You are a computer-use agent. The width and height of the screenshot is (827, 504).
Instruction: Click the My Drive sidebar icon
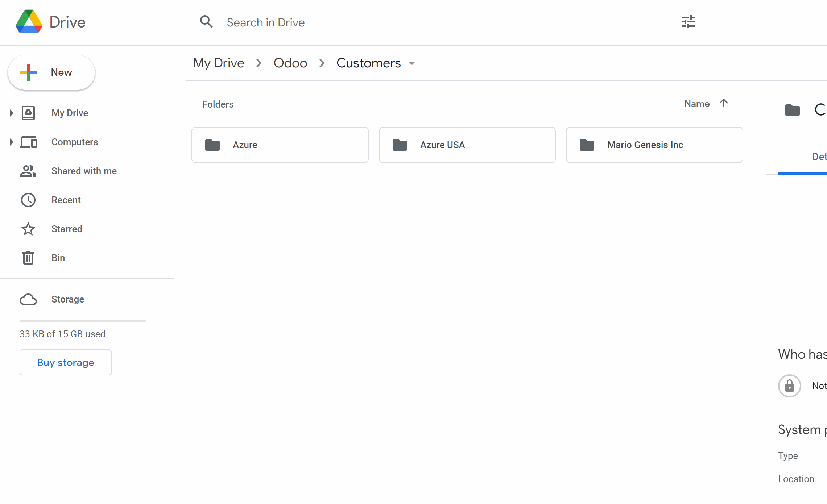tap(28, 113)
